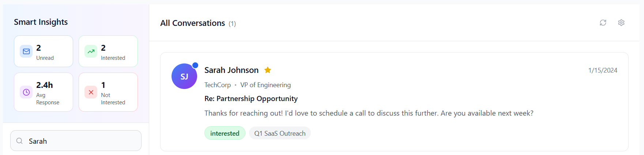Click the Sarah Johnson contact name
The image size is (644, 155).
pos(231,70)
